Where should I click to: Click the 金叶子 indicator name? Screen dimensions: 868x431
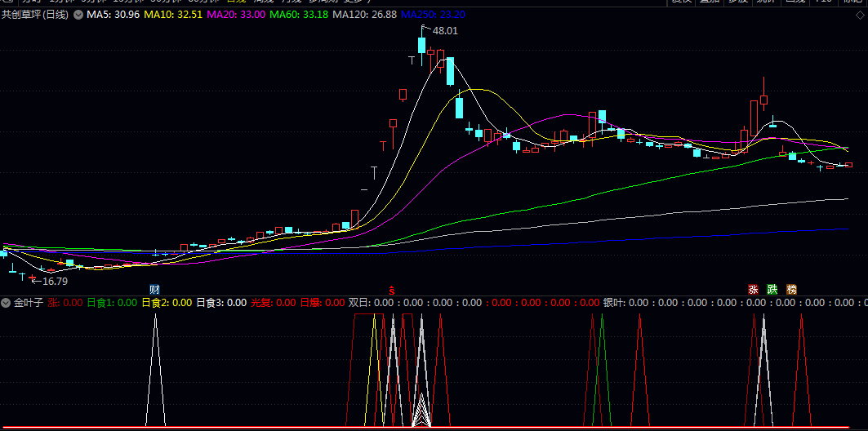(x=29, y=303)
